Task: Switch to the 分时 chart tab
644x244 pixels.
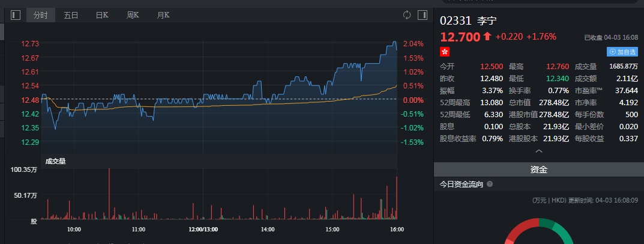Action: pyautogui.click(x=41, y=15)
